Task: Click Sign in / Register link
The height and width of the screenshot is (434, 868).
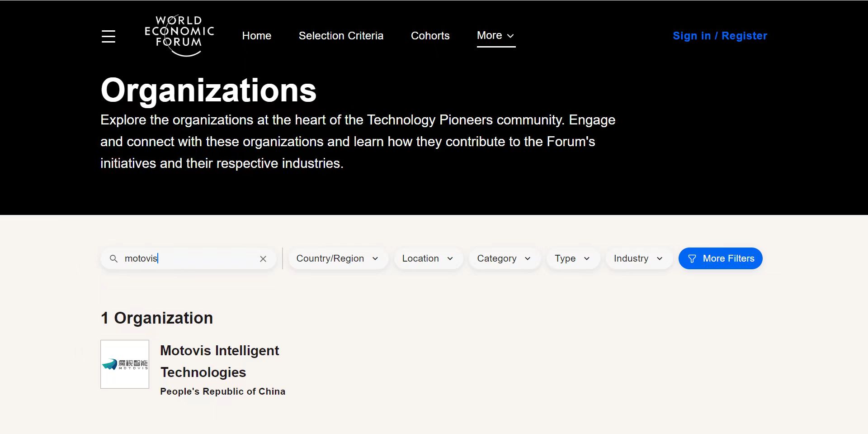Action: (720, 36)
